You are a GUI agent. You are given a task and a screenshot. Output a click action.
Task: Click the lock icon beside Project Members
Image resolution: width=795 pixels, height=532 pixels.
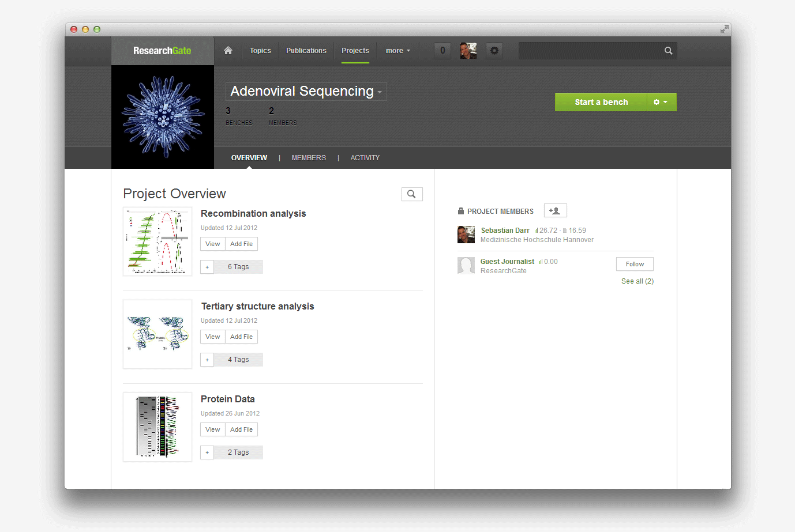click(x=461, y=211)
